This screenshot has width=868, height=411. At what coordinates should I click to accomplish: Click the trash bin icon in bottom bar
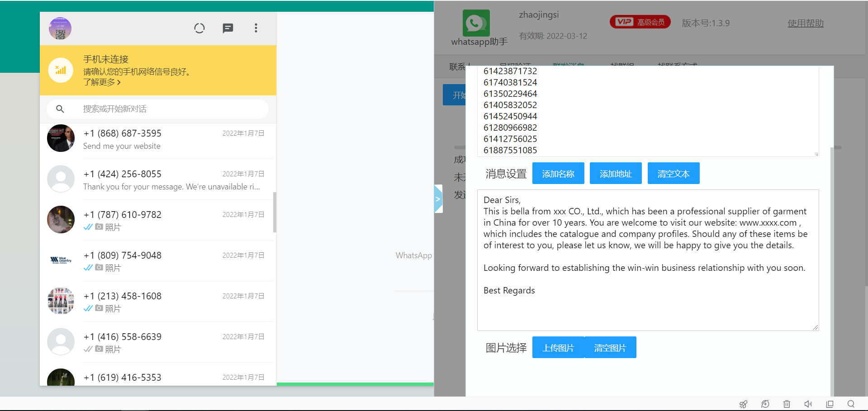coord(787,404)
